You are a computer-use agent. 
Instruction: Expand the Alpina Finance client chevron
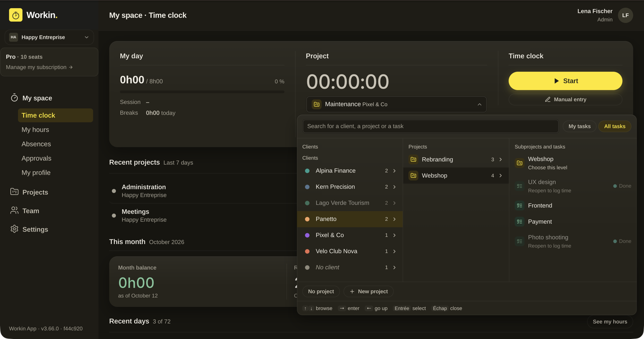(394, 171)
